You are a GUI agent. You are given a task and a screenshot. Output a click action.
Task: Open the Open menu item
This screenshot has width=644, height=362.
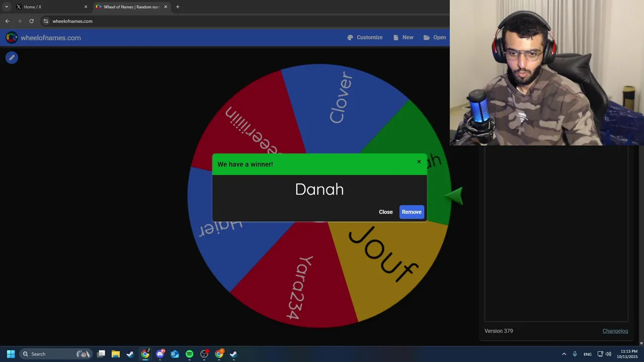point(435,38)
